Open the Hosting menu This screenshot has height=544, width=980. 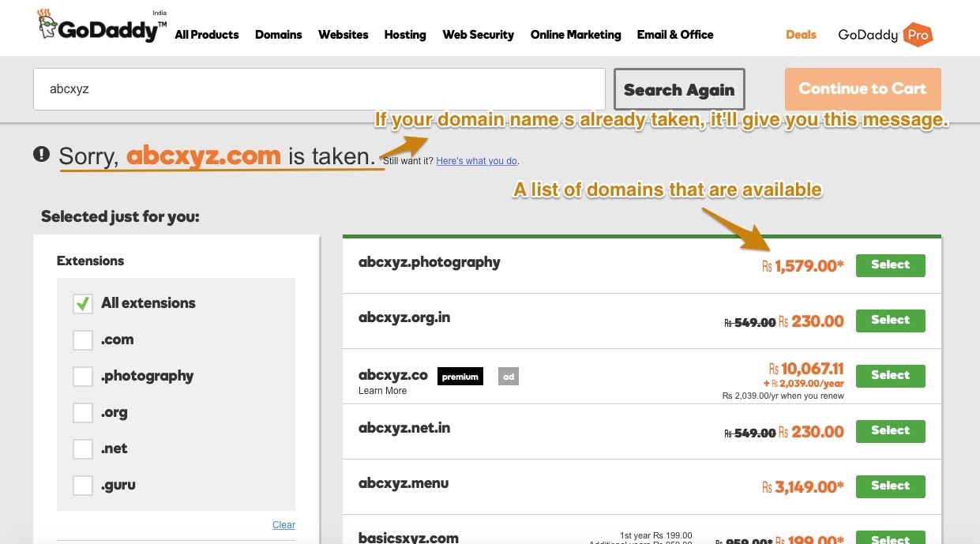405,35
